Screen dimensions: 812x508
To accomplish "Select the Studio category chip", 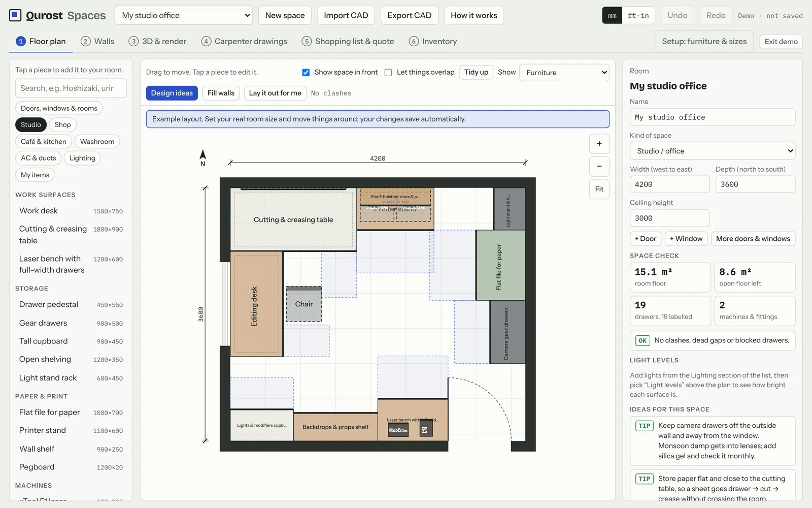I will click(31, 124).
